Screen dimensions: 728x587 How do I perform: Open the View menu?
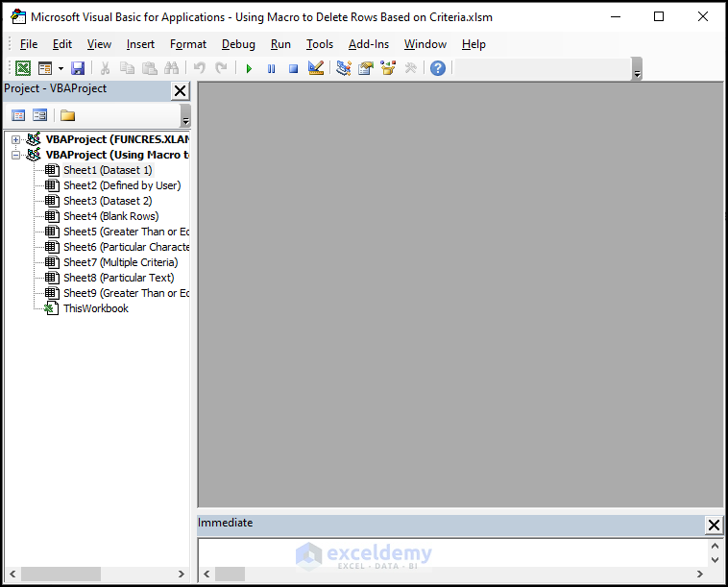click(99, 44)
